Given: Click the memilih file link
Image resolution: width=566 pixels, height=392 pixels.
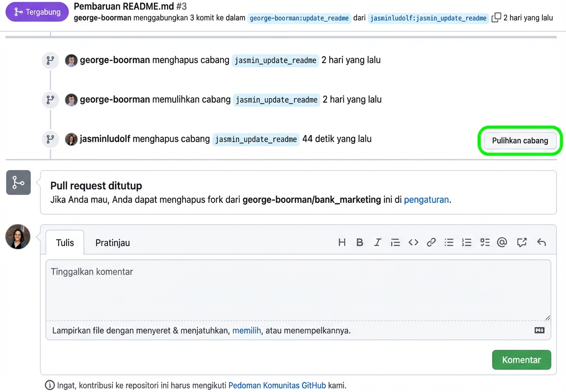Looking at the screenshot, I should pyautogui.click(x=247, y=330).
